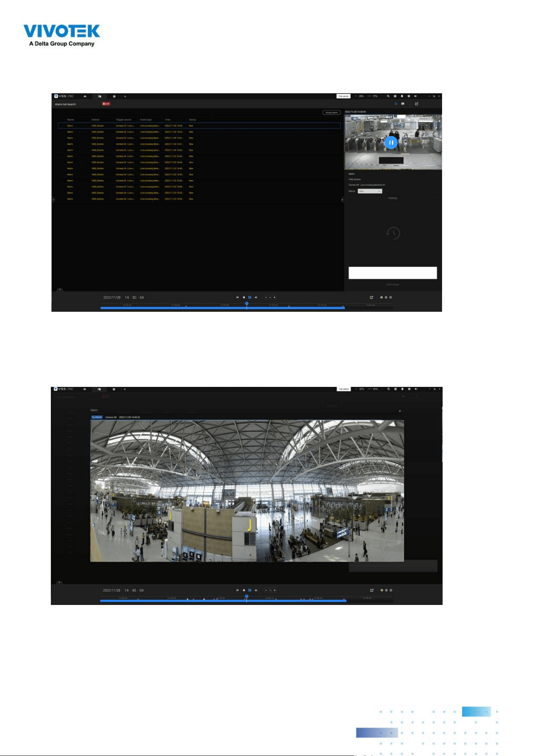
Task: Collapse the timeline panel in upper screenshot
Action: click(60, 290)
